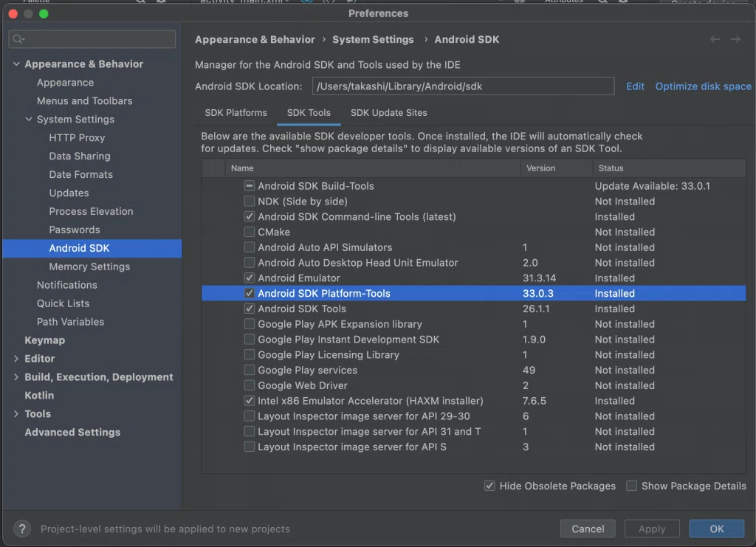Viewport: 756px width, 547px height.
Task: Go back with the left navigation arrow
Action: click(x=715, y=40)
